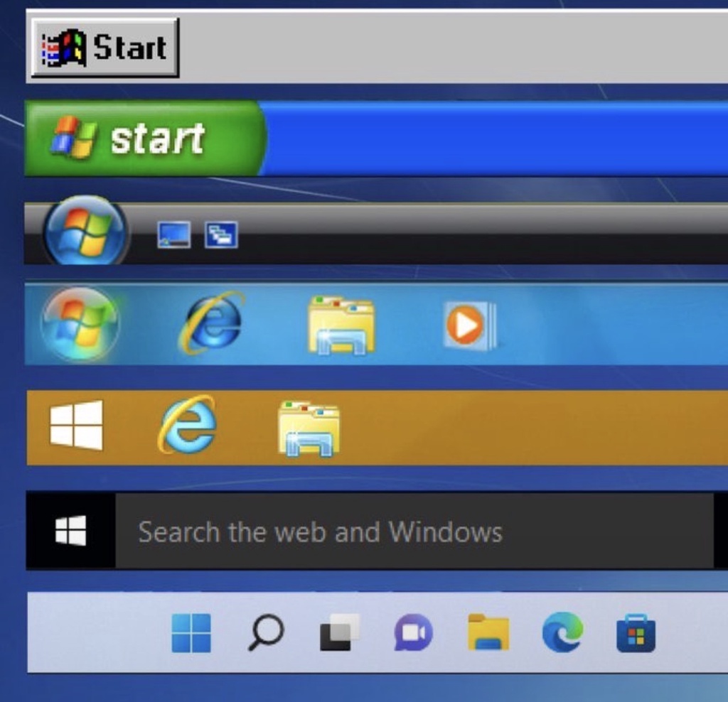This screenshot has width=728, height=702.
Task: Open the Windows 7 Start orb
Action: (x=80, y=324)
